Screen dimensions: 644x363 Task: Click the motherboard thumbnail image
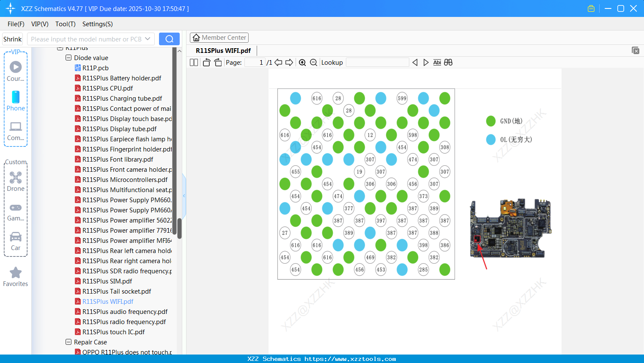point(511,228)
